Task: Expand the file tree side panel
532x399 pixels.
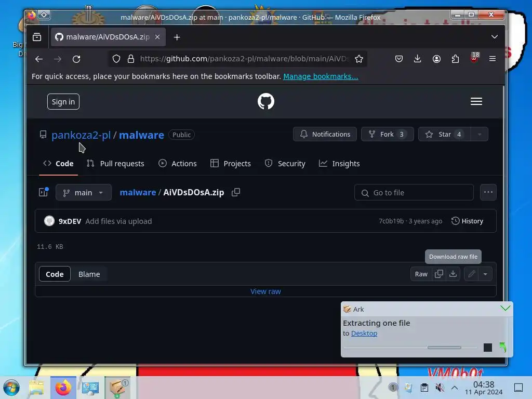Action: pos(44,192)
